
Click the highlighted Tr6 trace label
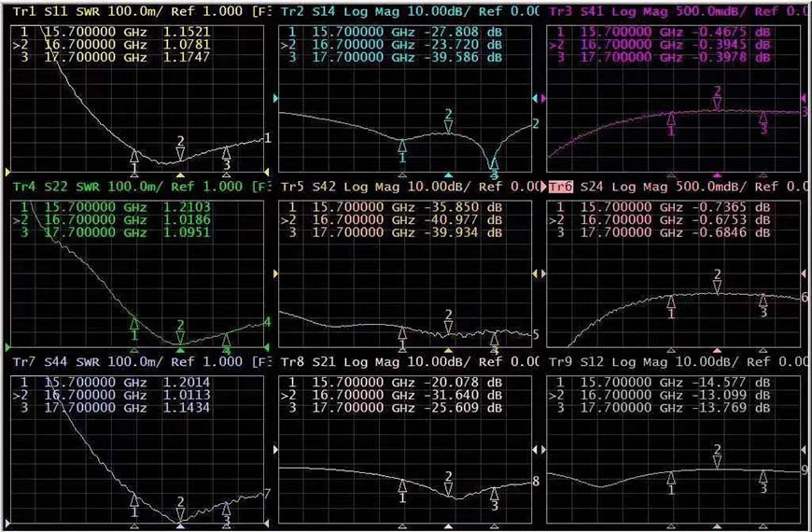coord(561,187)
